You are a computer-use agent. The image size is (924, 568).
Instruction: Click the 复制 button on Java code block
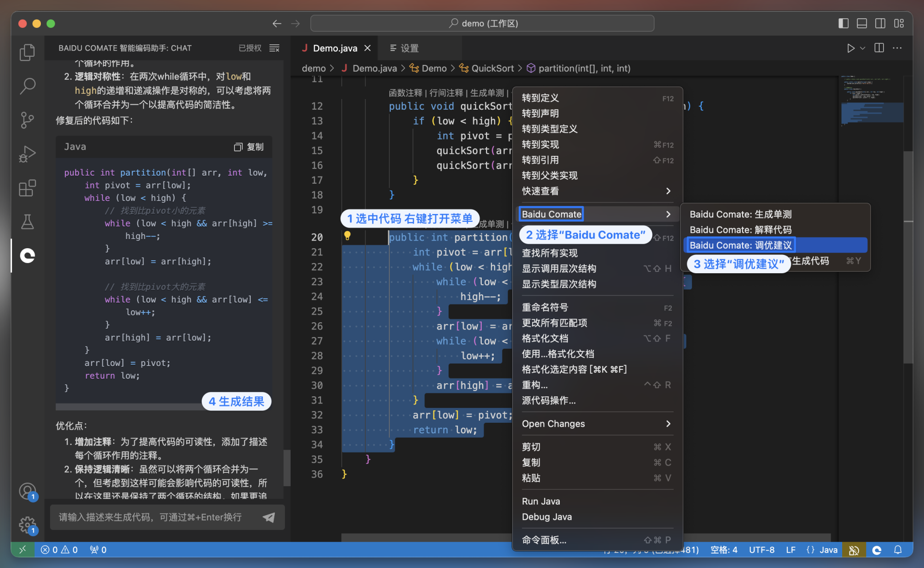249,147
